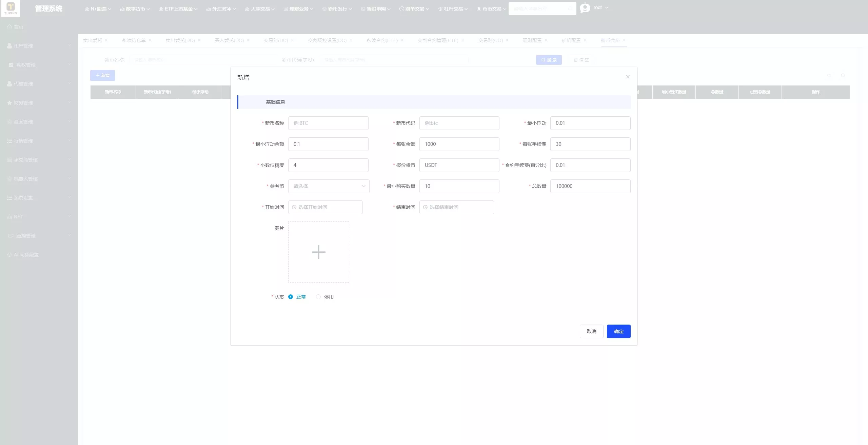Click the 报价货币 field with USDT

(459, 165)
